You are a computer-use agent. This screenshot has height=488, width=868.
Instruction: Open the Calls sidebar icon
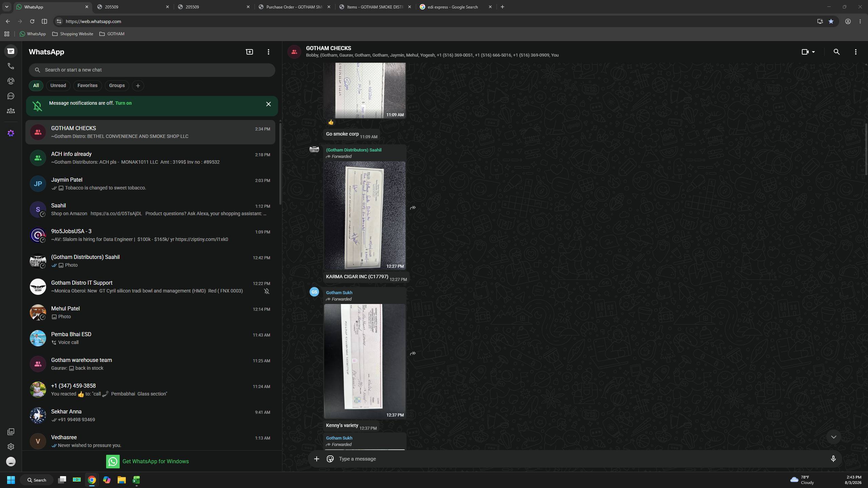click(x=11, y=66)
